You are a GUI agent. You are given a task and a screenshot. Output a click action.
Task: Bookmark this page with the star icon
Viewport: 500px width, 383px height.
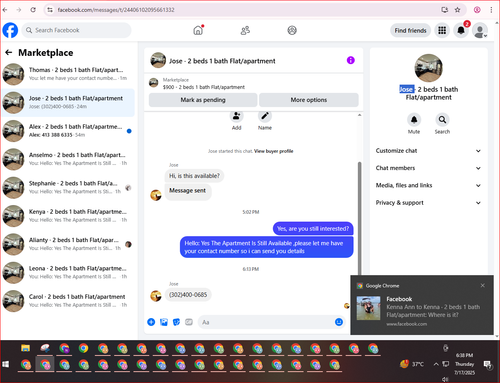tap(458, 10)
